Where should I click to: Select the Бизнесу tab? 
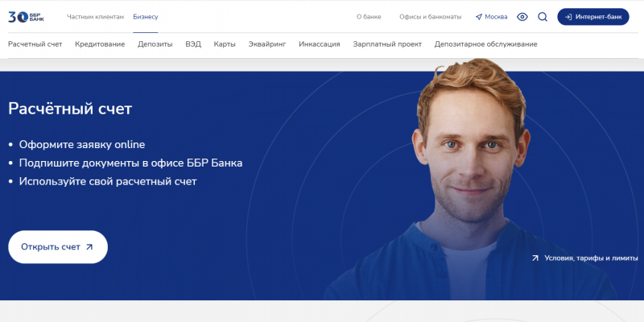(146, 17)
